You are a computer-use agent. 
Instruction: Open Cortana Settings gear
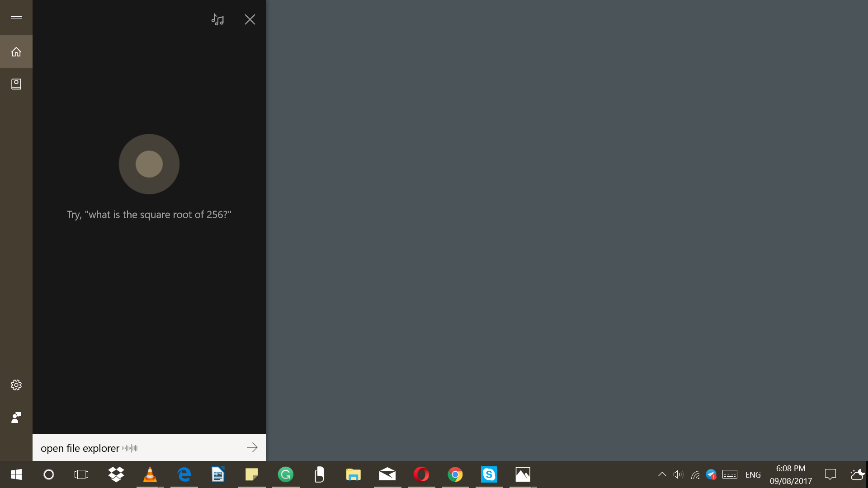pos(16,385)
